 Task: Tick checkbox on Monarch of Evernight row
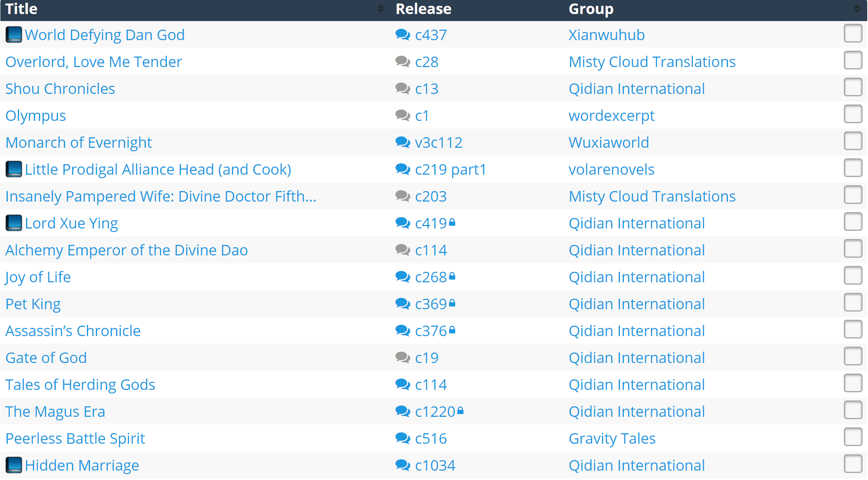(x=853, y=141)
